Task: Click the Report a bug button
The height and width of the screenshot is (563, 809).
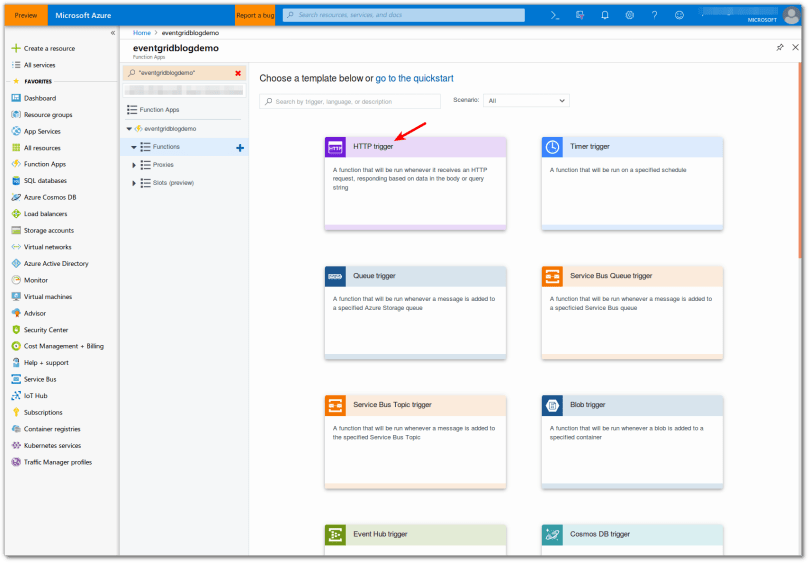Action: point(255,15)
